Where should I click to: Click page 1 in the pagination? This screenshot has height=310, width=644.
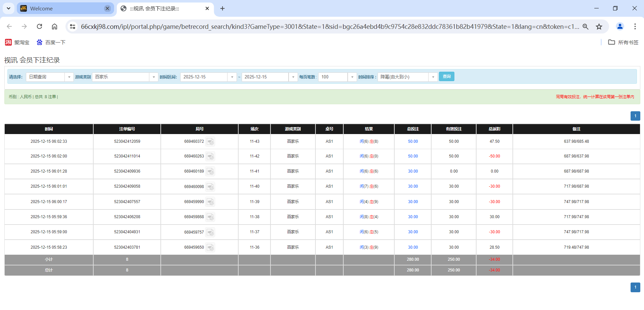635,116
